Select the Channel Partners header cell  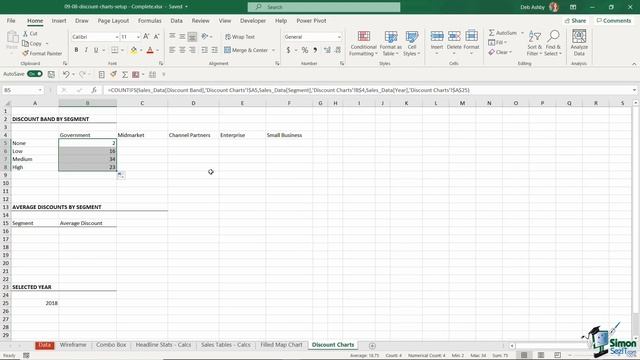point(193,135)
